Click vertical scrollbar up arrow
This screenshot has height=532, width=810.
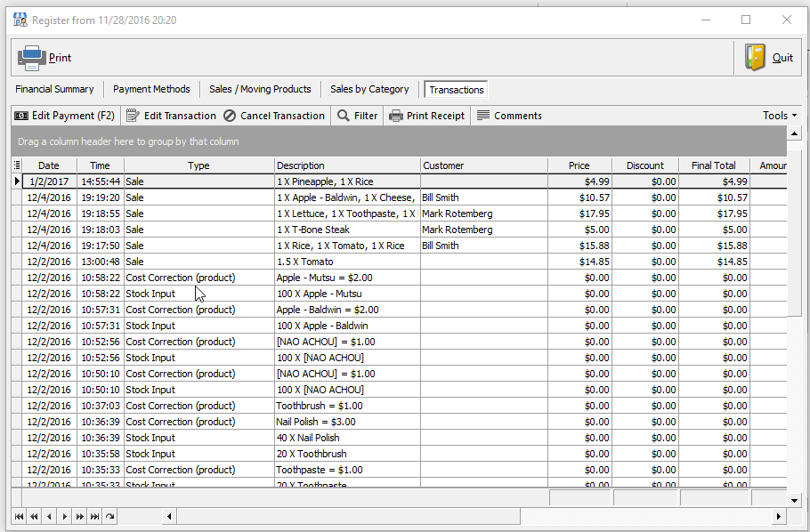(x=794, y=133)
